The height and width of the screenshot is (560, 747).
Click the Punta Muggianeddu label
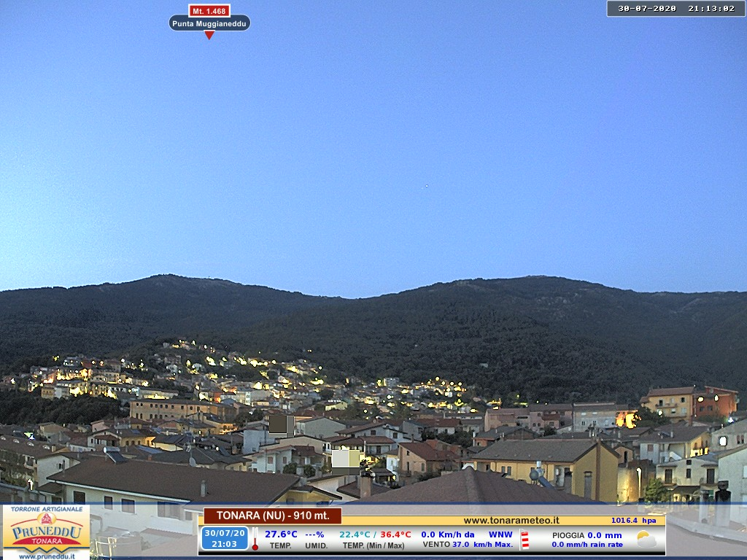(x=209, y=23)
